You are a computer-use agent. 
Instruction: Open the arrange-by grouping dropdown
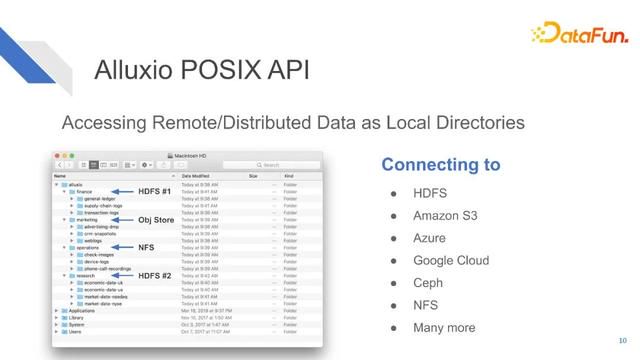(x=130, y=165)
